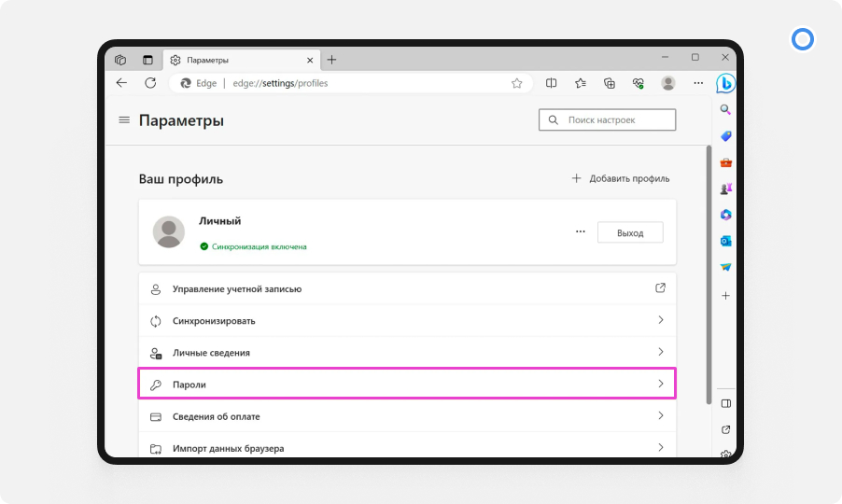Click the Favorites star-list toolbar icon

tap(581, 83)
